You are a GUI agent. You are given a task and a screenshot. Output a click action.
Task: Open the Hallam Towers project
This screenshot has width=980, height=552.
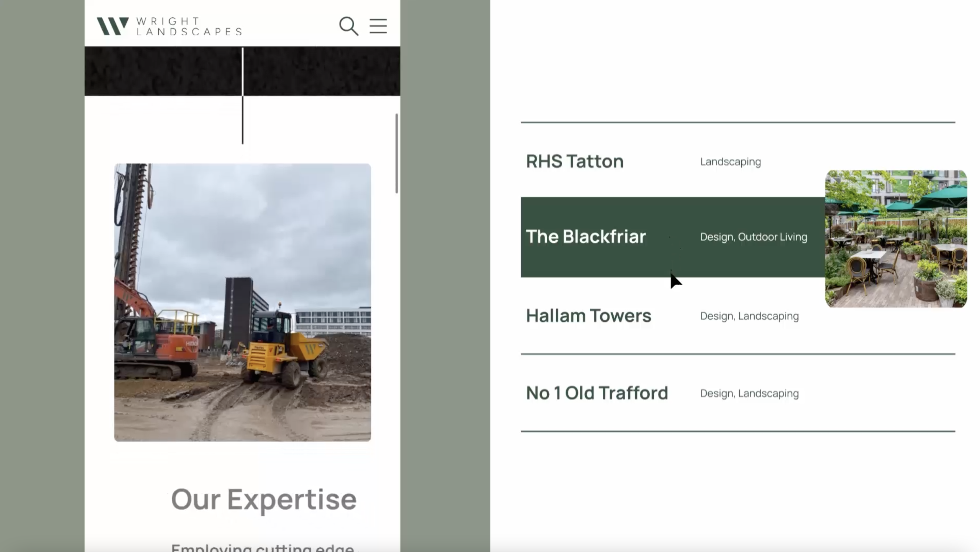pyautogui.click(x=588, y=316)
